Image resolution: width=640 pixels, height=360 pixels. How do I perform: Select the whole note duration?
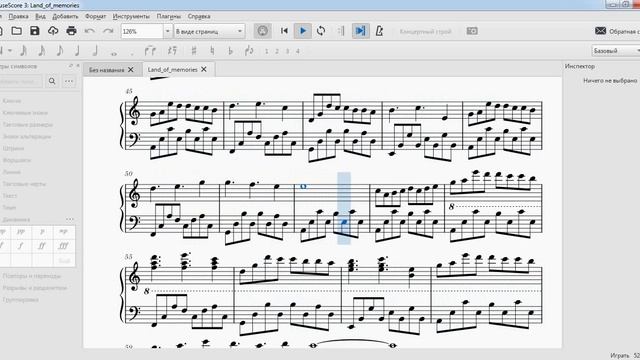pos(113,53)
